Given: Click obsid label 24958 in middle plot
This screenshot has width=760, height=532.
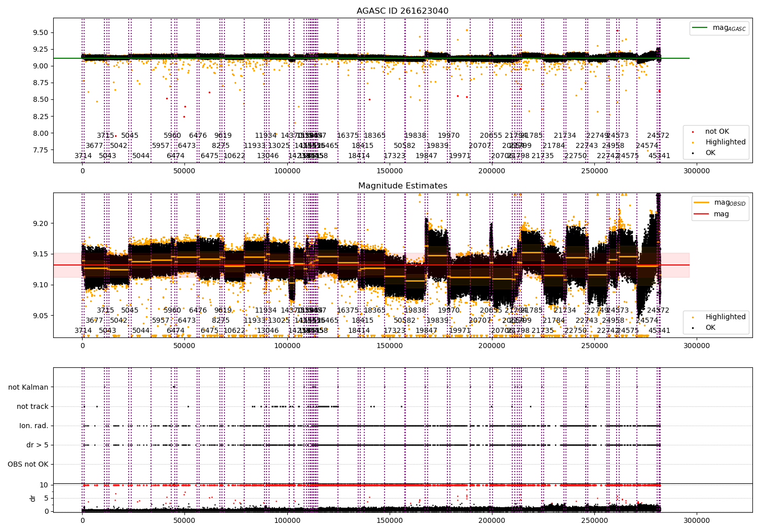Looking at the screenshot, I should pyautogui.click(x=613, y=320).
